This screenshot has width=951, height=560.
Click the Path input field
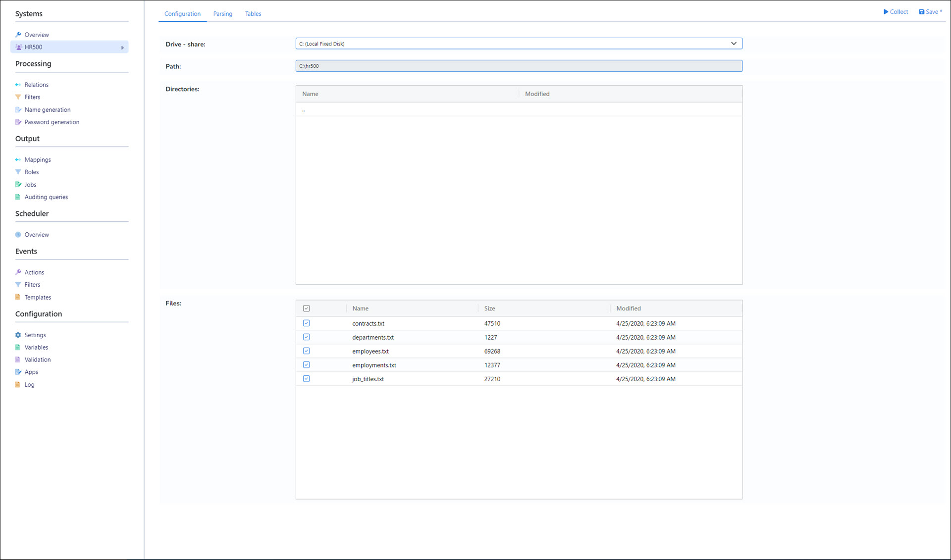[519, 66]
